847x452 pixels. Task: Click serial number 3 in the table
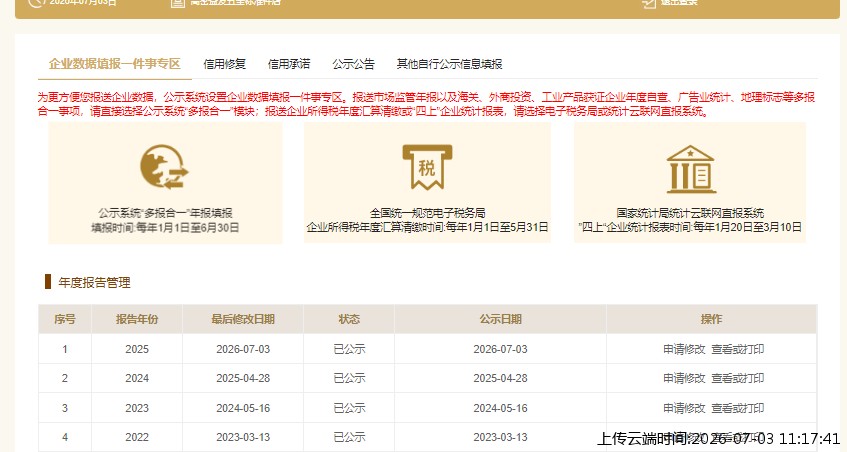[x=65, y=408]
